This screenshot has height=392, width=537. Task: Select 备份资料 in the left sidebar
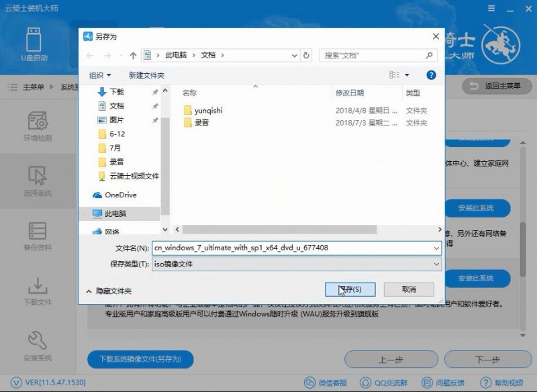click(38, 236)
